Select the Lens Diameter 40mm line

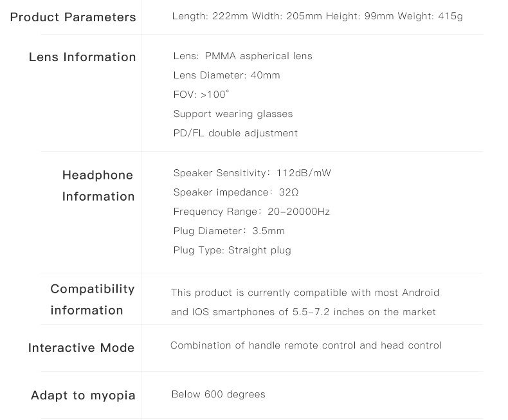pos(226,75)
